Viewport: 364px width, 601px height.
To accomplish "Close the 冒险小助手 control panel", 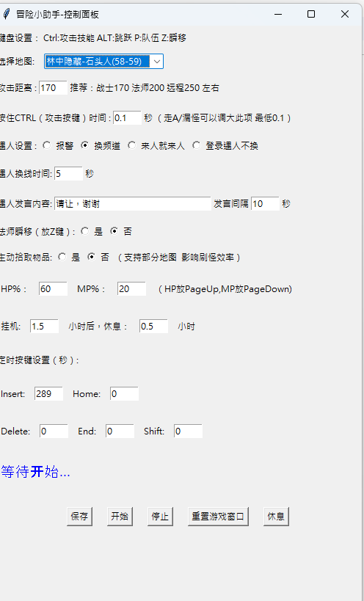I will [344, 14].
